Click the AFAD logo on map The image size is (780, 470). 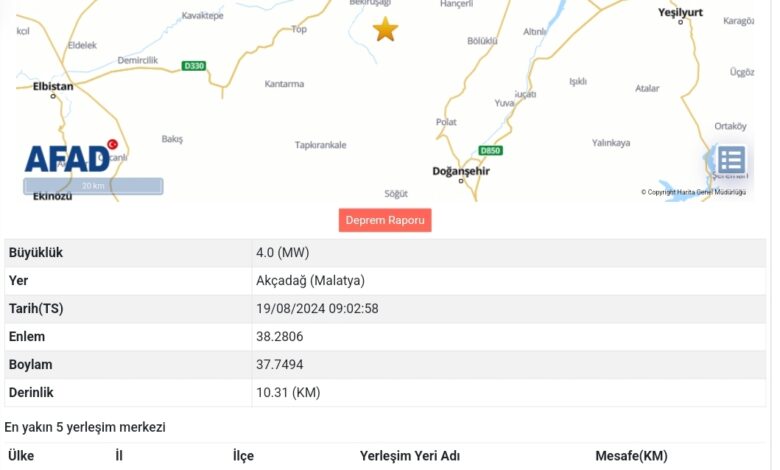tap(72, 157)
